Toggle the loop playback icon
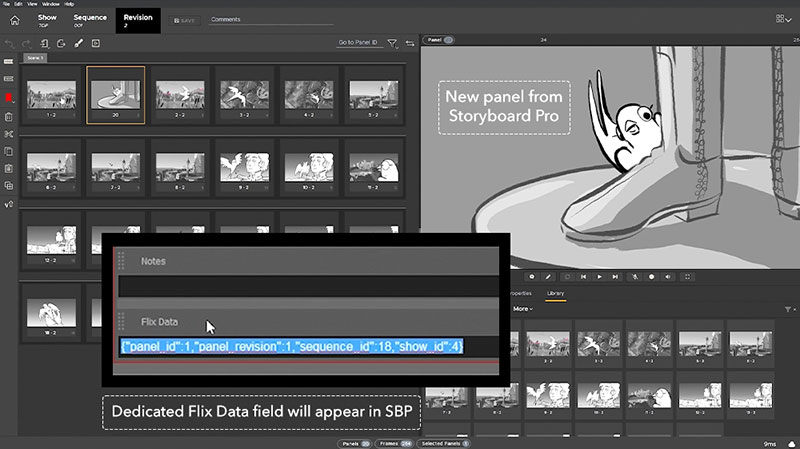Image resolution: width=800 pixels, height=449 pixels. (567, 277)
